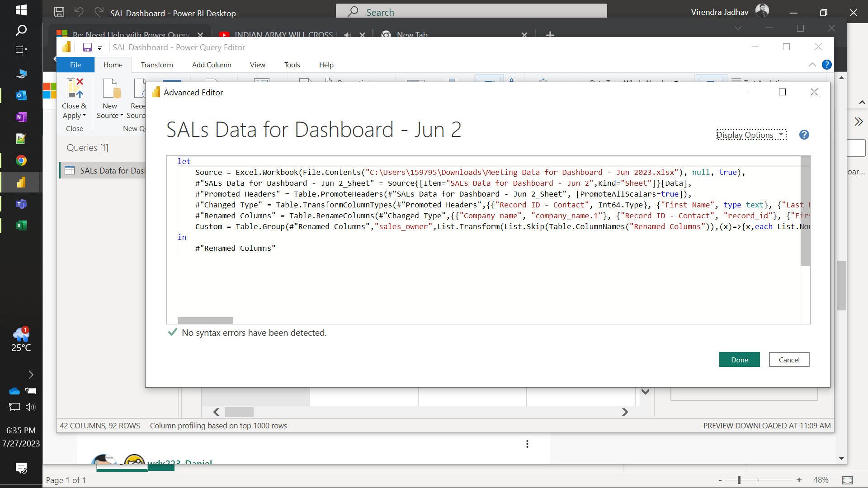Click the Windows Start button
Screen dimensions: 868x488
[x=21, y=9]
